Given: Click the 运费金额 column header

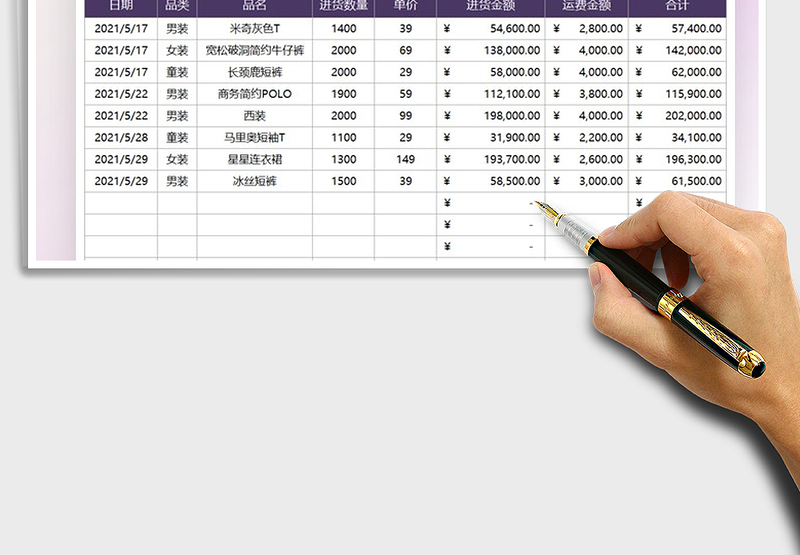Looking at the screenshot, I should (x=587, y=6).
